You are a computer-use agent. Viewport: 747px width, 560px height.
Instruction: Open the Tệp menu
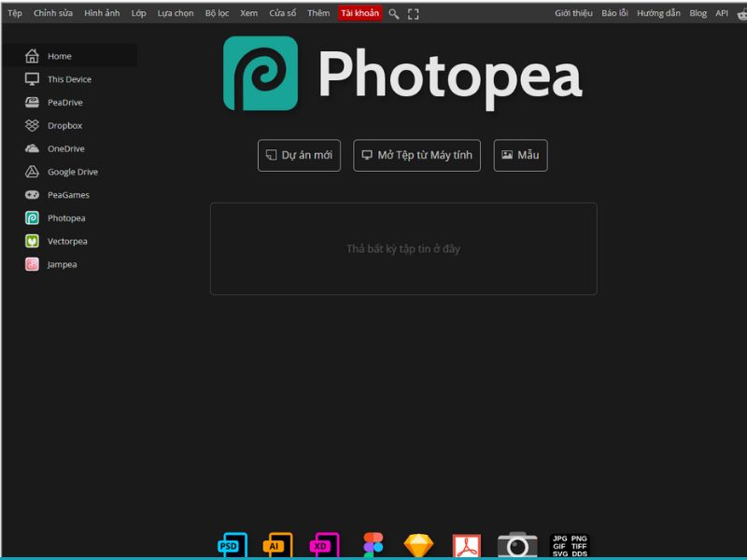point(14,13)
